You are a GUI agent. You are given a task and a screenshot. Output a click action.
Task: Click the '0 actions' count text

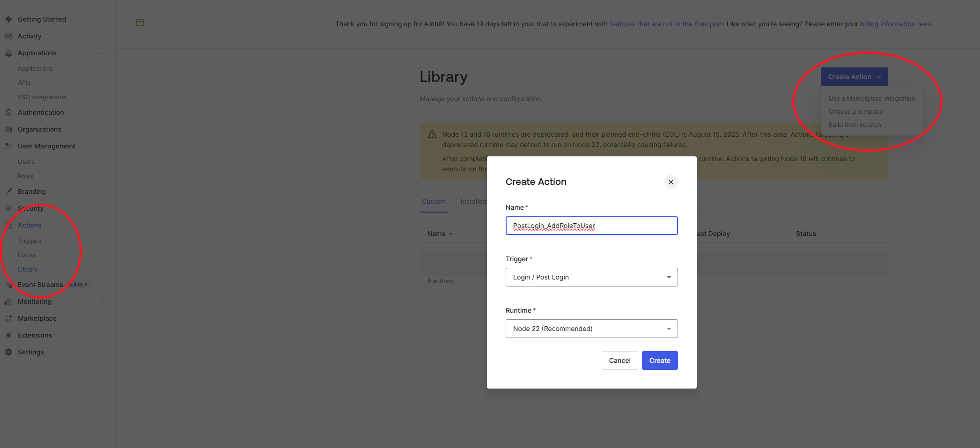click(440, 281)
